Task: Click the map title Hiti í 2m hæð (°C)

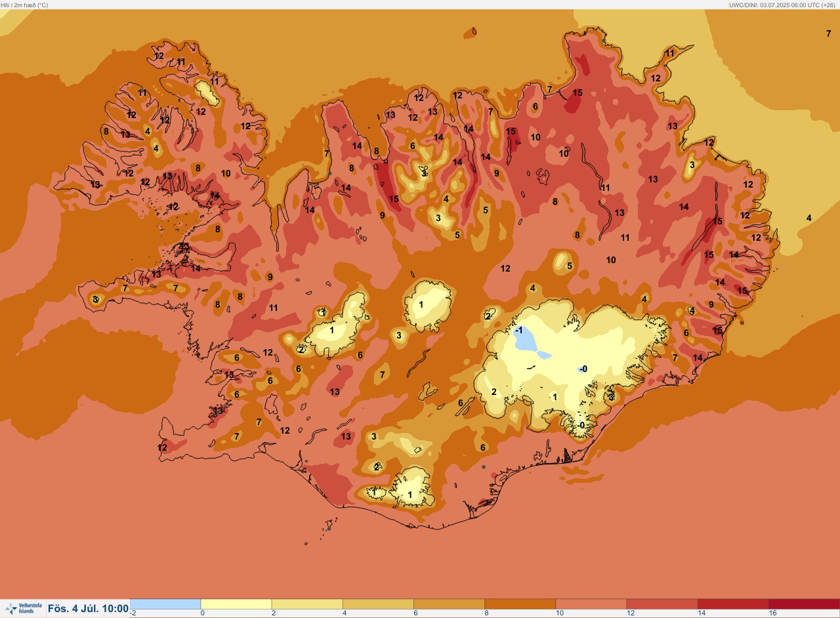Action: pyautogui.click(x=24, y=5)
